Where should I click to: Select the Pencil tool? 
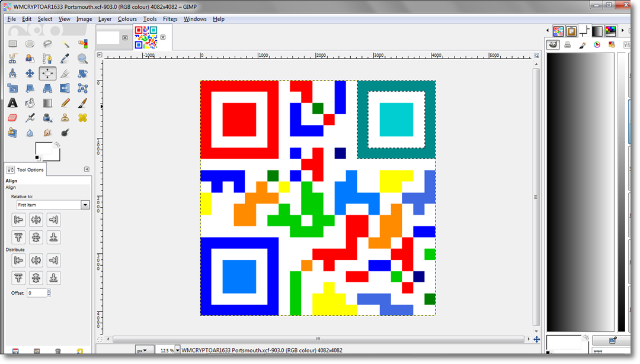point(65,103)
